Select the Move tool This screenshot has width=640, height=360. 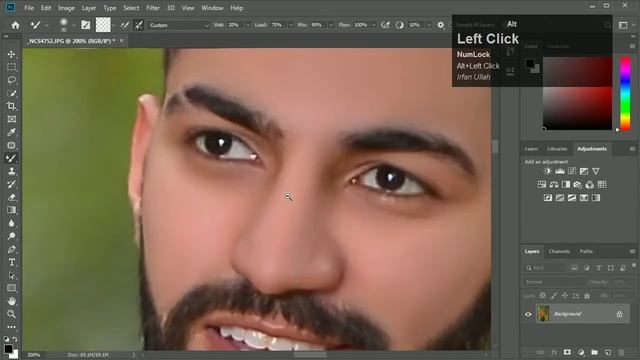tap(11, 54)
